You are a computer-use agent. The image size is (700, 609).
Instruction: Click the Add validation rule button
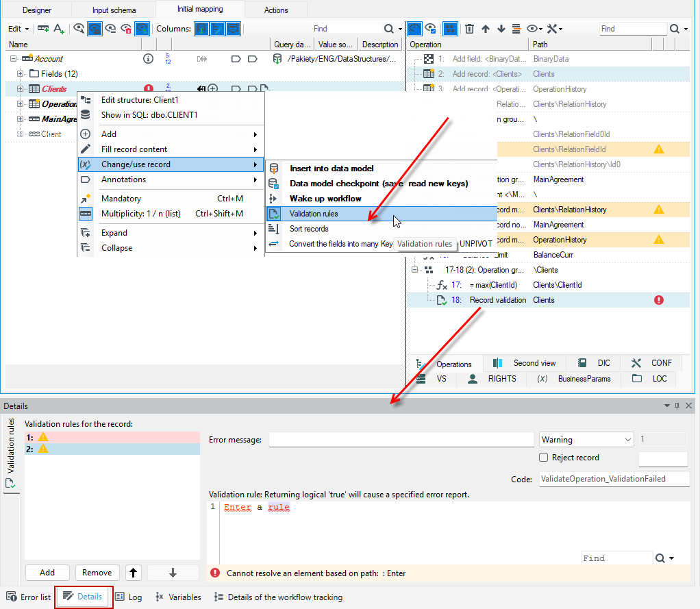click(x=47, y=573)
